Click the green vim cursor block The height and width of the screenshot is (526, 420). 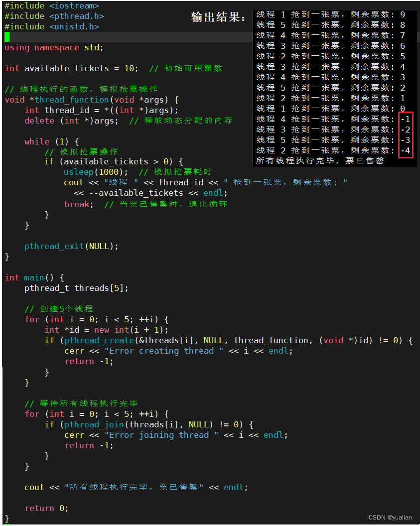coord(7,37)
